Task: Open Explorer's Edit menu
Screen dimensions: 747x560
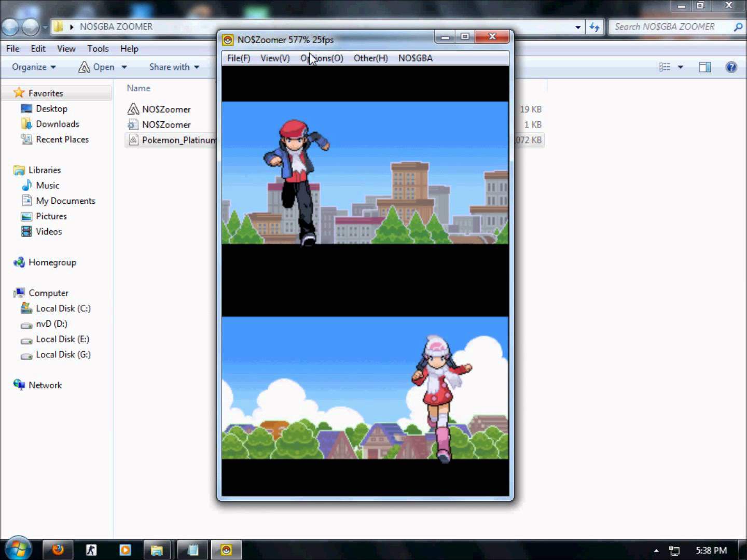Action: coord(38,49)
